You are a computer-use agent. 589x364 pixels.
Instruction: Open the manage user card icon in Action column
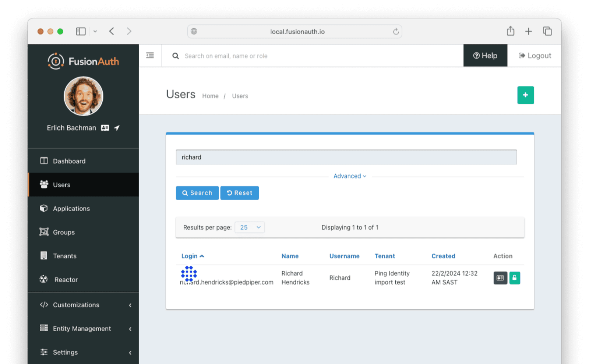(x=500, y=278)
